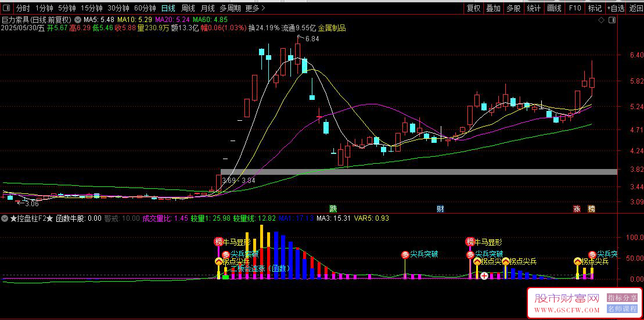Select the 日线 daily tab
This screenshot has height=320, width=644.
click(168, 8)
